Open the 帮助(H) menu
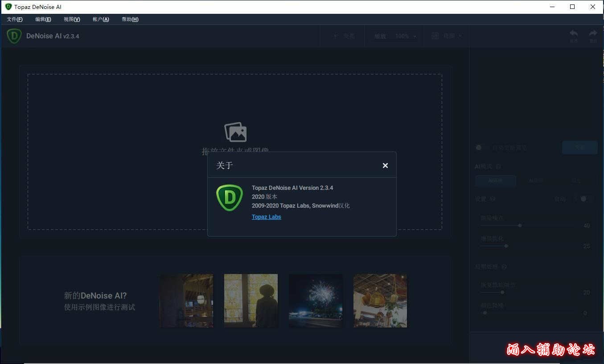The height and width of the screenshot is (364, 604). click(x=130, y=19)
